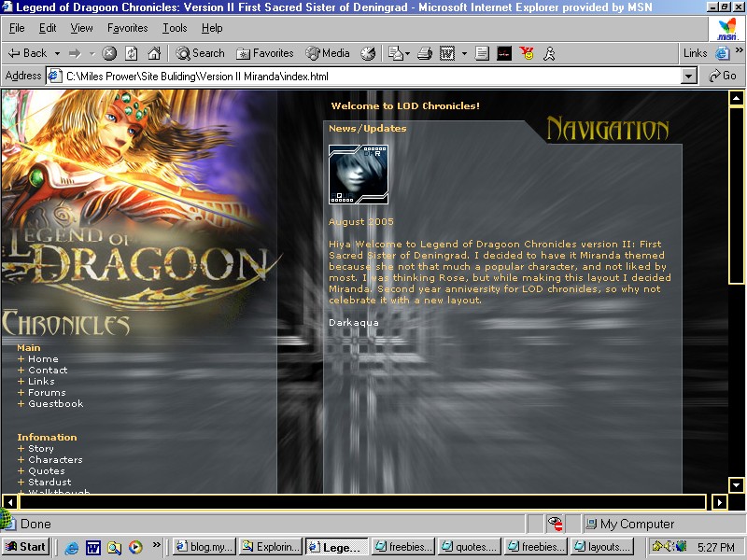Viewport: 747px width, 560px height.
Task: Open the View menu
Action: point(81,29)
